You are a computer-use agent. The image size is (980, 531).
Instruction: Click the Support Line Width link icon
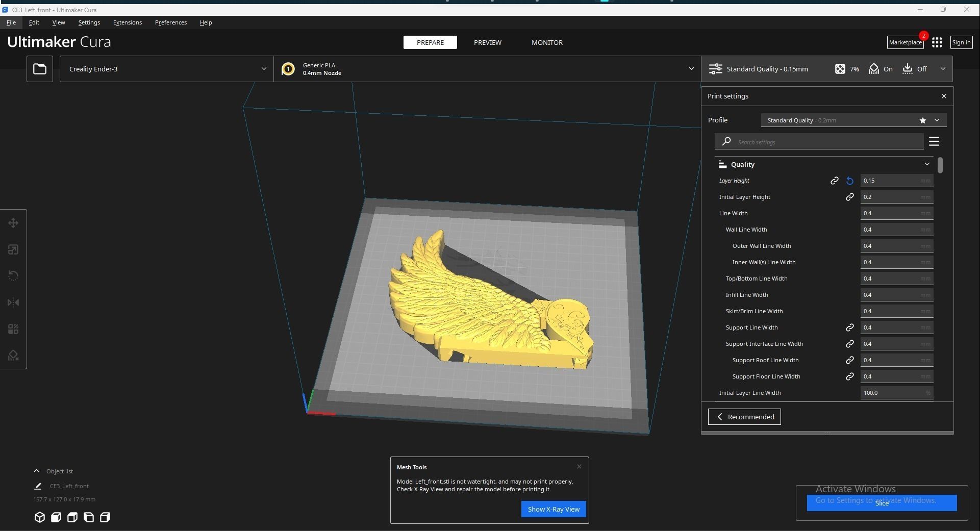coord(850,327)
